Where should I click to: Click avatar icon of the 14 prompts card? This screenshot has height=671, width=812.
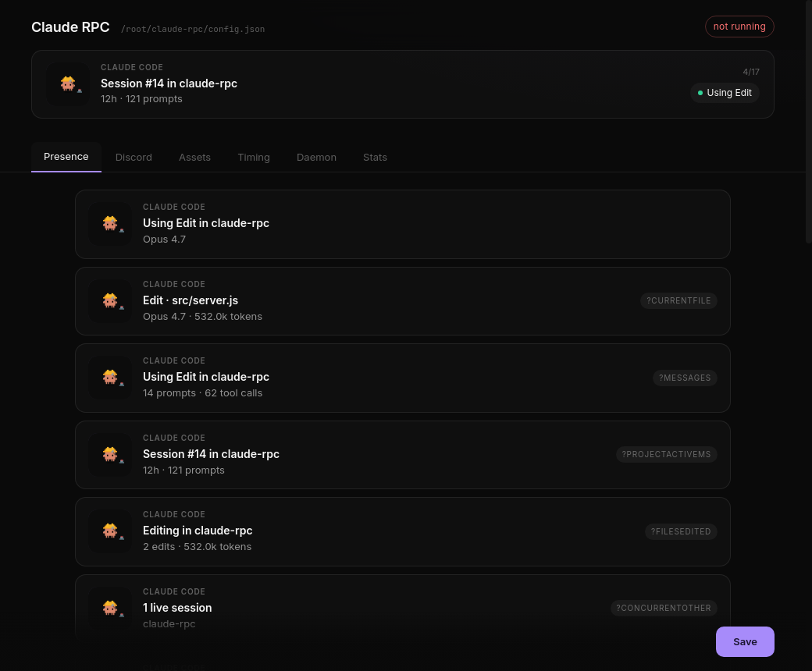tap(110, 378)
